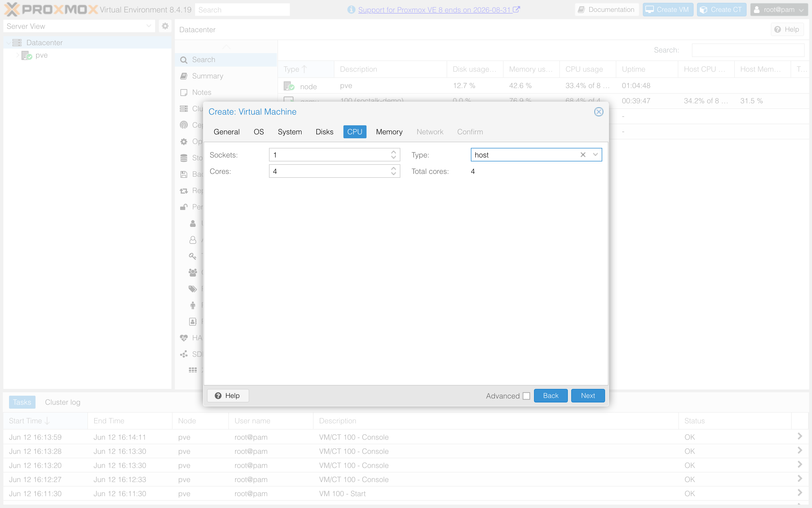Click the Permissions unlock icon
This screenshot has width=812, height=508.
pos(184,207)
